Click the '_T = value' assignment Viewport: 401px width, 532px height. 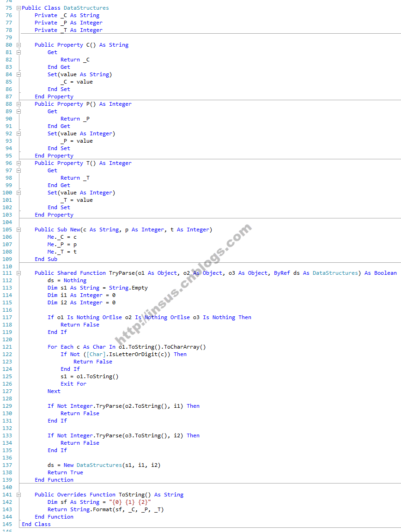click(77, 200)
